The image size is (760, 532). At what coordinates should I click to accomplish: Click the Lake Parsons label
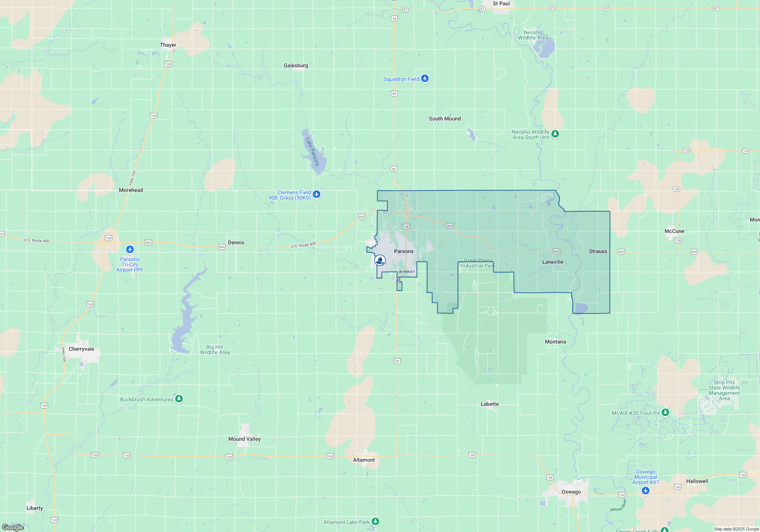pyautogui.click(x=312, y=152)
